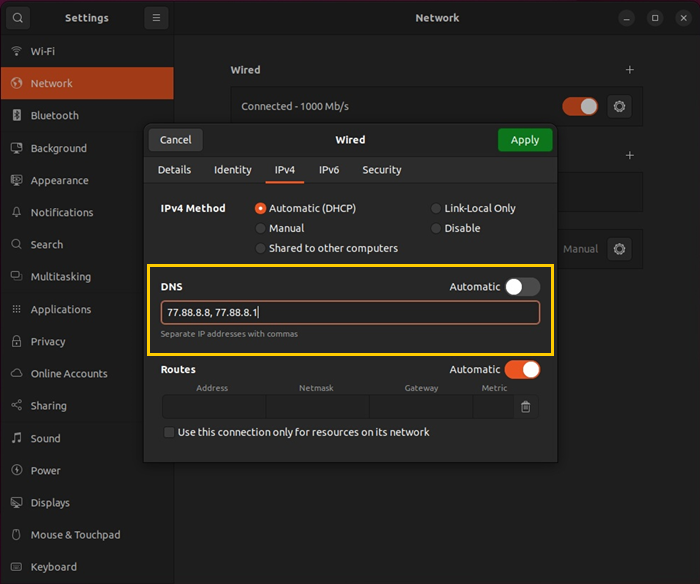The width and height of the screenshot is (700, 584).
Task: Toggle the Routes Automatic switch
Action: coord(521,370)
